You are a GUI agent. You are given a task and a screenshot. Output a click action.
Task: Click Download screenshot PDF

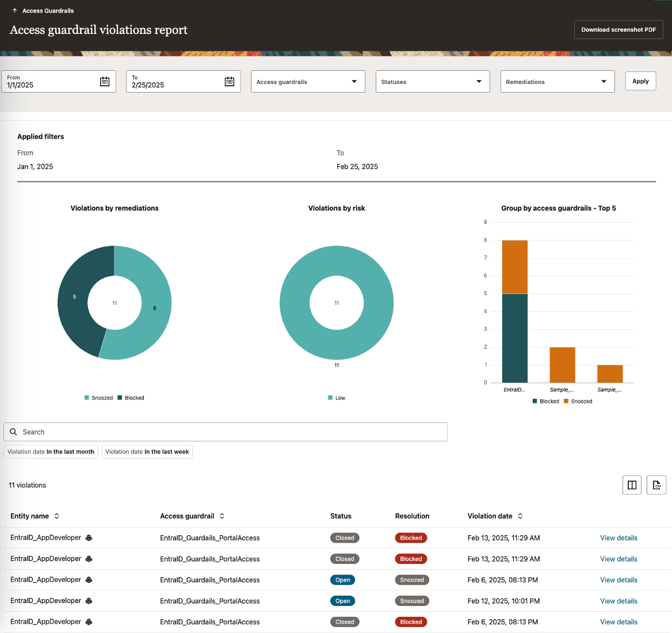618,29
